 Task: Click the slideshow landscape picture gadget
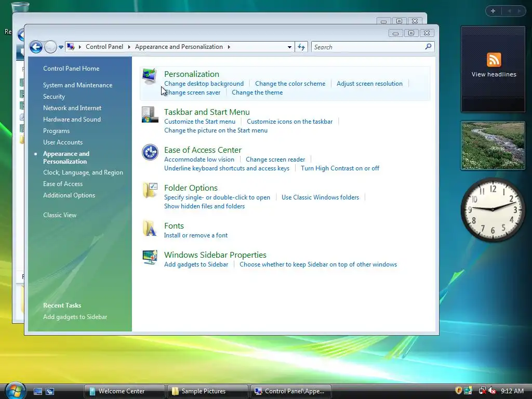click(x=493, y=145)
